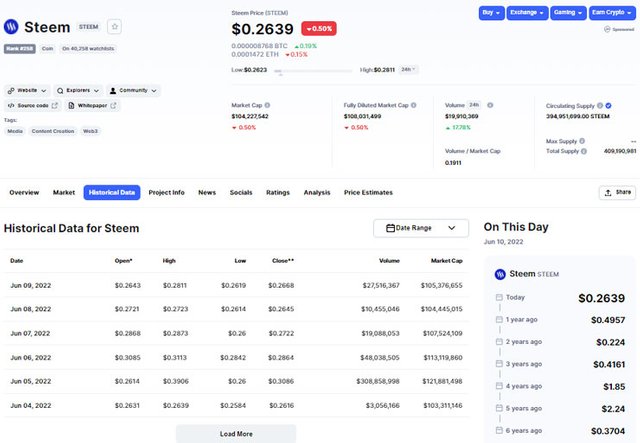Click the calendar icon next to Today

pos(499,297)
